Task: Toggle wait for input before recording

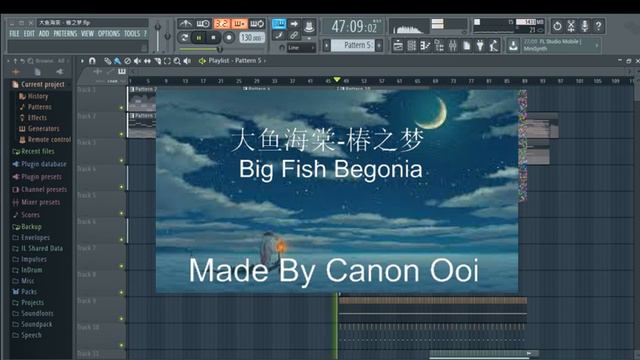Action: 203,24
